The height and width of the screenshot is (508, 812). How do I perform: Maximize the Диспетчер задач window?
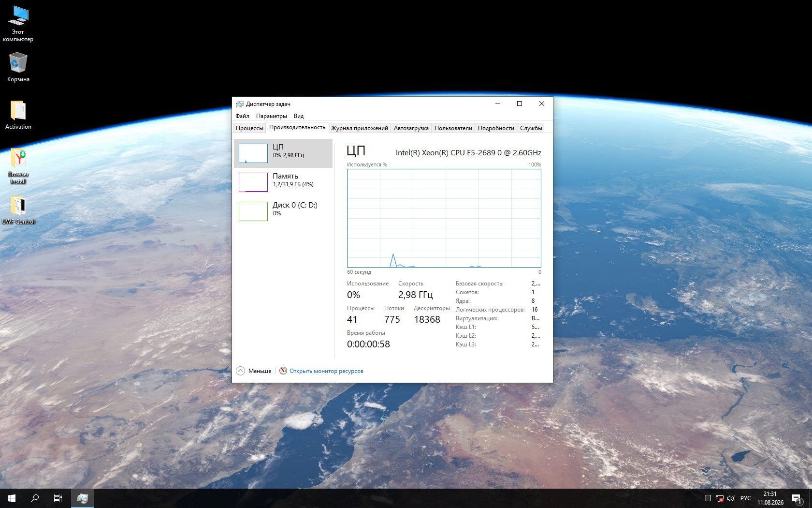[520, 104]
